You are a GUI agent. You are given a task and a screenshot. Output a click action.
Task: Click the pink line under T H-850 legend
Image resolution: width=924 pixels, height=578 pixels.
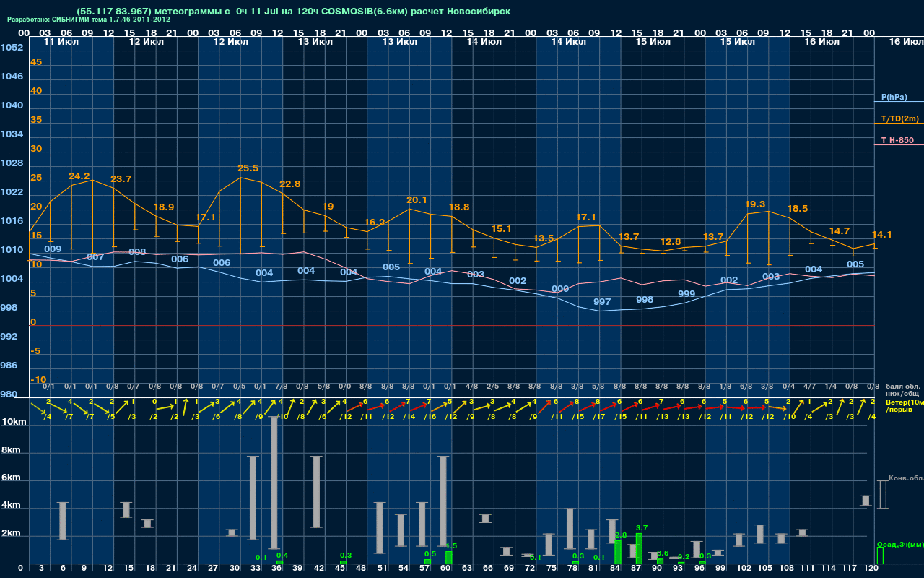point(899,145)
